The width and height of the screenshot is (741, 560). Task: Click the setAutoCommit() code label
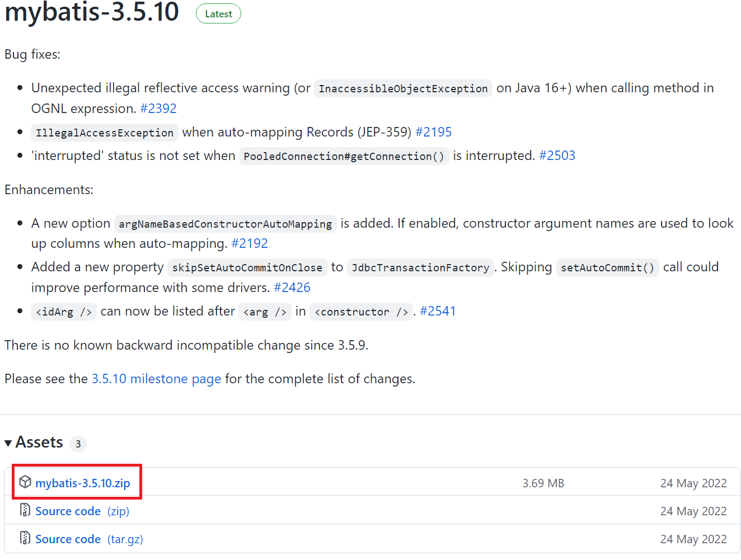pyautogui.click(x=608, y=267)
